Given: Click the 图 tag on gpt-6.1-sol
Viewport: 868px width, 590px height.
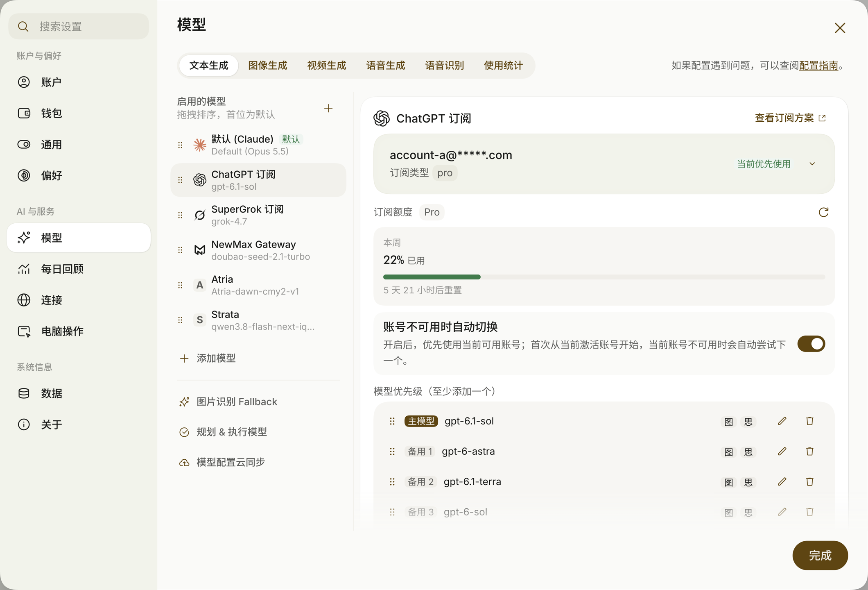Looking at the screenshot, I should click(x=728, y=422).
